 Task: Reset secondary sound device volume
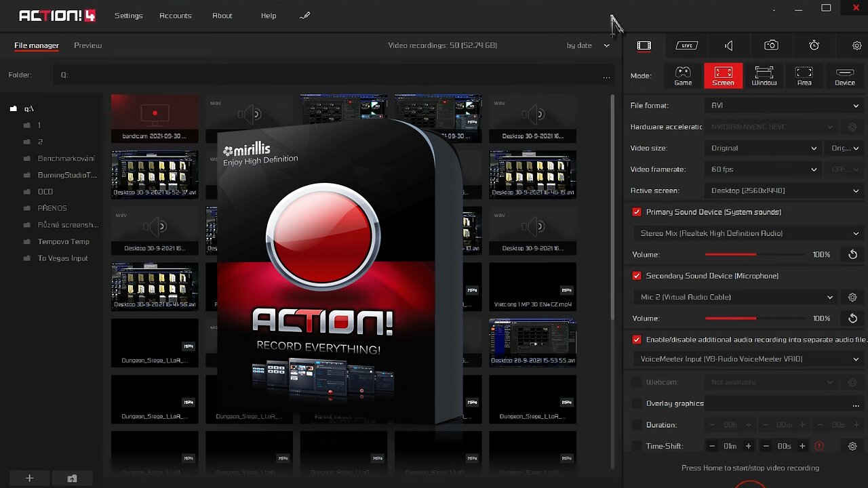[x=852, y=318]
